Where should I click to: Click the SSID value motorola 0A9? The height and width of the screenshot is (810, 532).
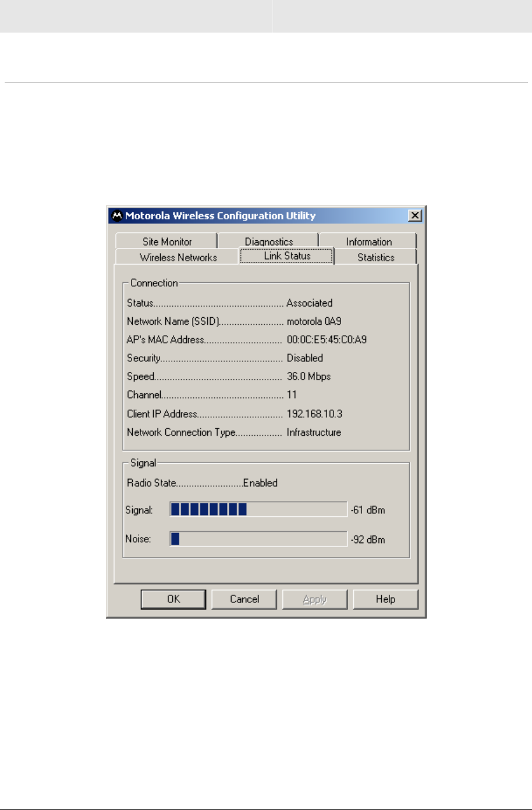tap(314, 321)
